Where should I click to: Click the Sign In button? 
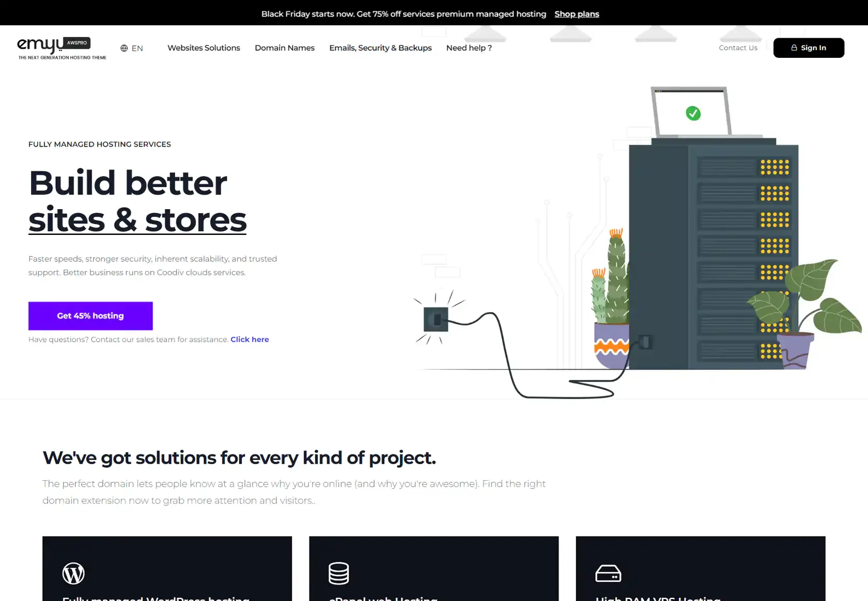click(809, 48)
